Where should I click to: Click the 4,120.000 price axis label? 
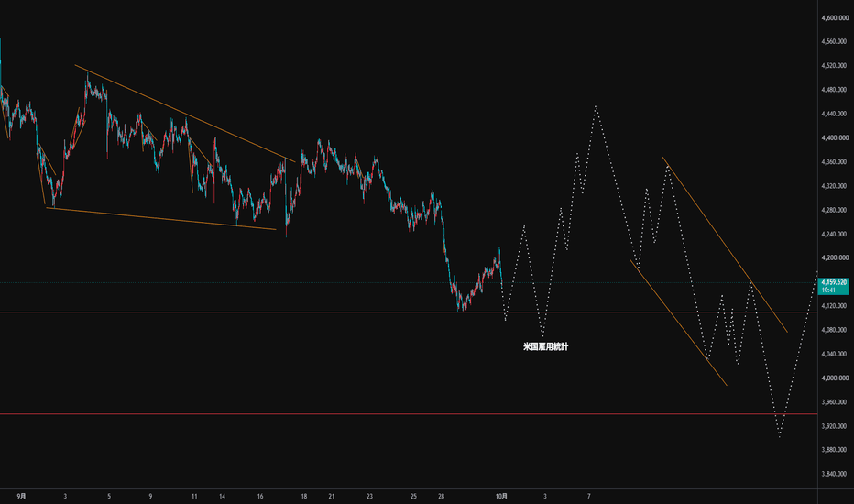[834, 306]
